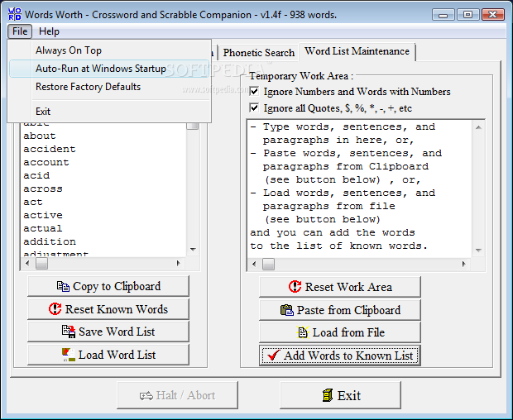Screen dimensions: 513x420
Task: Click into the temporary work area text box
Action: tap(359, 189)
